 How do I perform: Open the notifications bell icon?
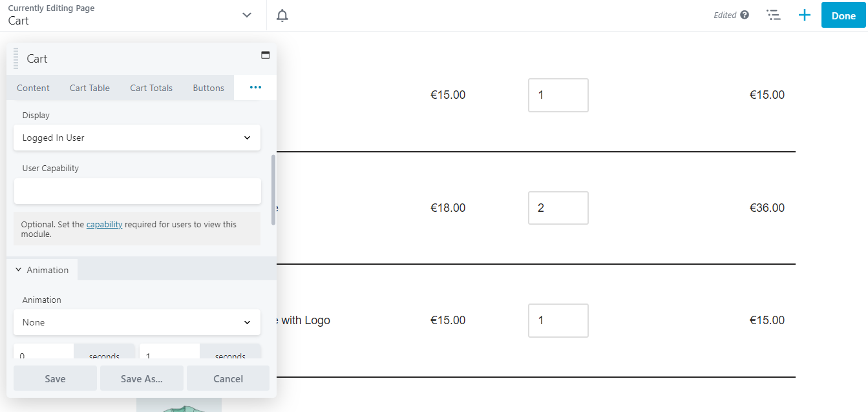pos(282,15)
